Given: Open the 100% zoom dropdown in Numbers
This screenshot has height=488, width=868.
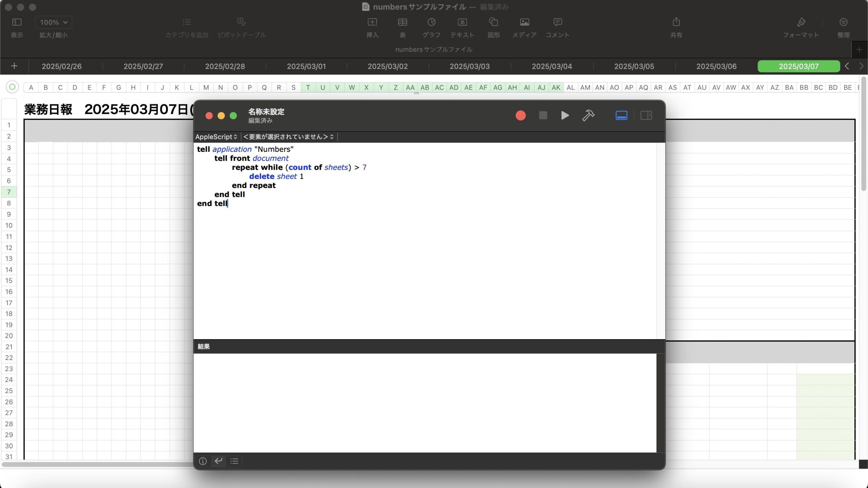Looking at the screenshot, I should (54, 22).
